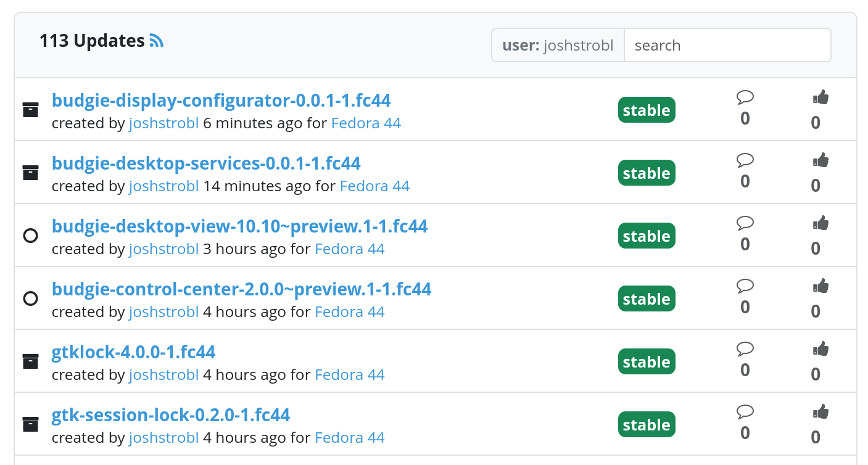
Task: Click circle status icon for budgie-desktop-view
Action: [30, 236]
